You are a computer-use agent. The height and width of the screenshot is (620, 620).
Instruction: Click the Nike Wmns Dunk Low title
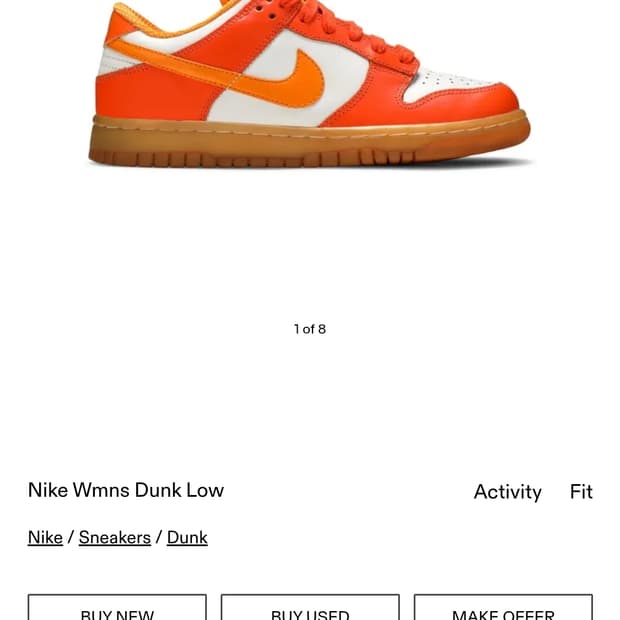[x=126, y=490]
